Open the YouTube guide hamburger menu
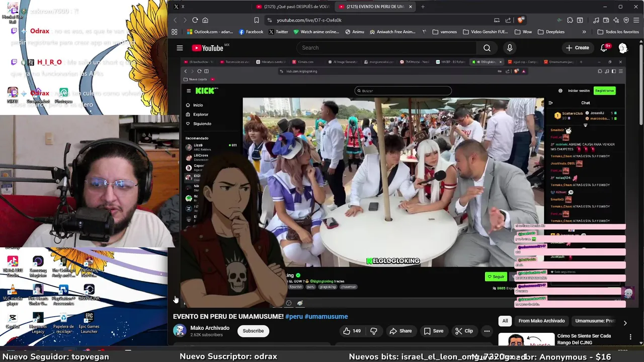 click(180, 48)
